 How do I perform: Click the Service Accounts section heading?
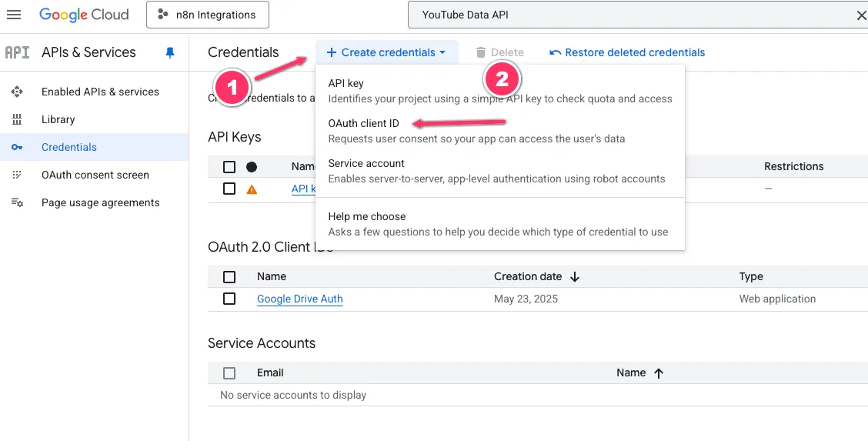pyautogui.click(x=262, y=343)
